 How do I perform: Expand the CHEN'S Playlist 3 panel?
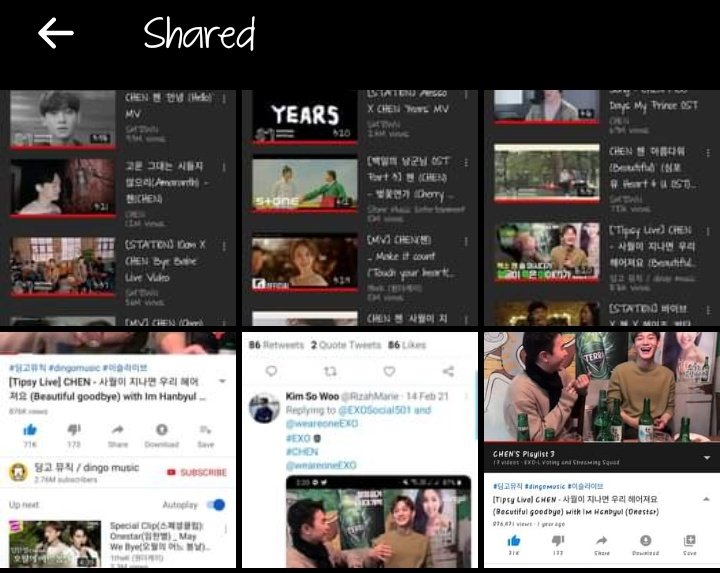pos(707,457)
